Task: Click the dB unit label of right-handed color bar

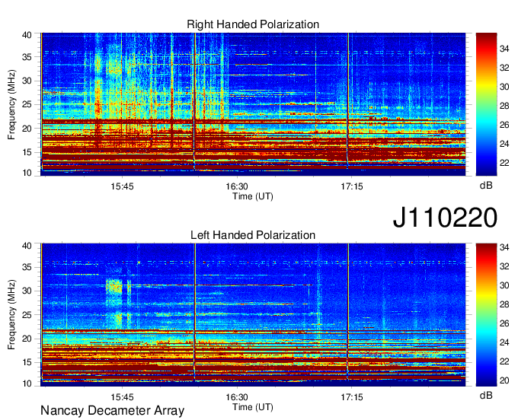Action: click(486, 186)
